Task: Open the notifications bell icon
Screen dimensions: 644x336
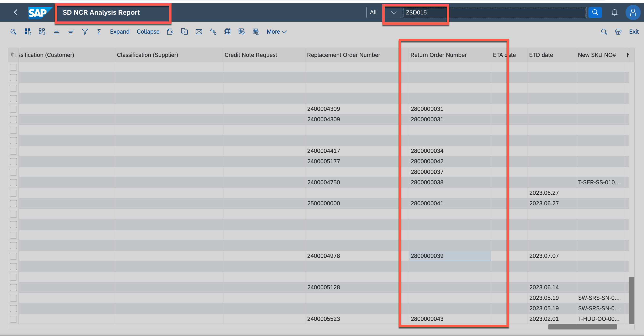Action: [x=614, y=12]
